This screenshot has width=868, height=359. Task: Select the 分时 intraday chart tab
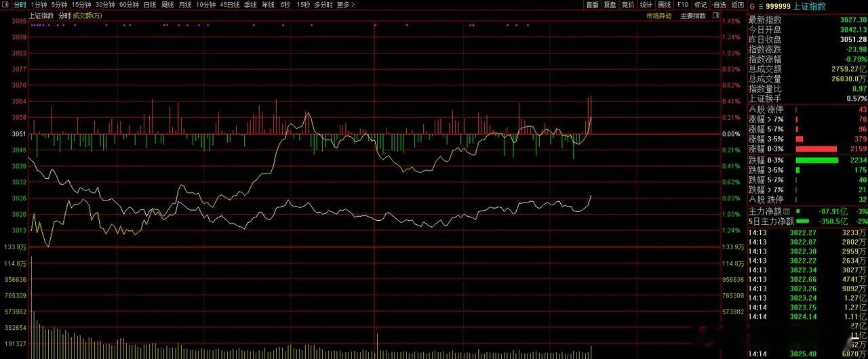(20, 5)
